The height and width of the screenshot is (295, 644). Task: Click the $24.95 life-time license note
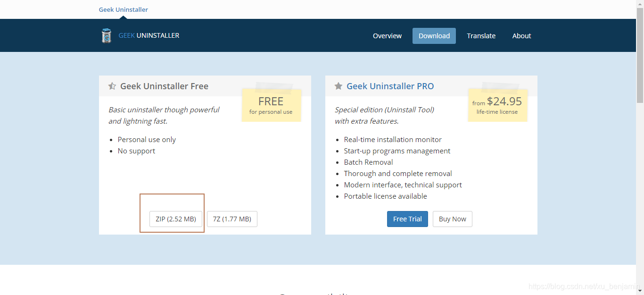tap(497, 105)
